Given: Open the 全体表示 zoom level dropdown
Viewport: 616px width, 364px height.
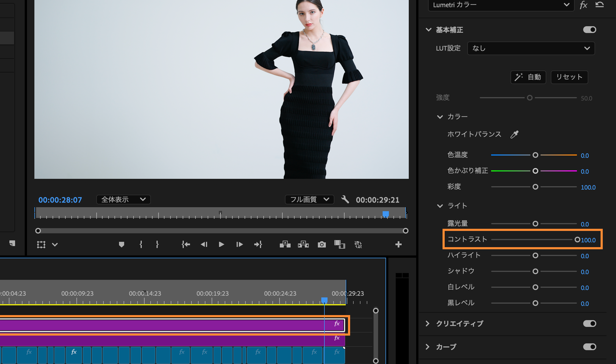Looking at the screenshot, I should coord(123,200).
